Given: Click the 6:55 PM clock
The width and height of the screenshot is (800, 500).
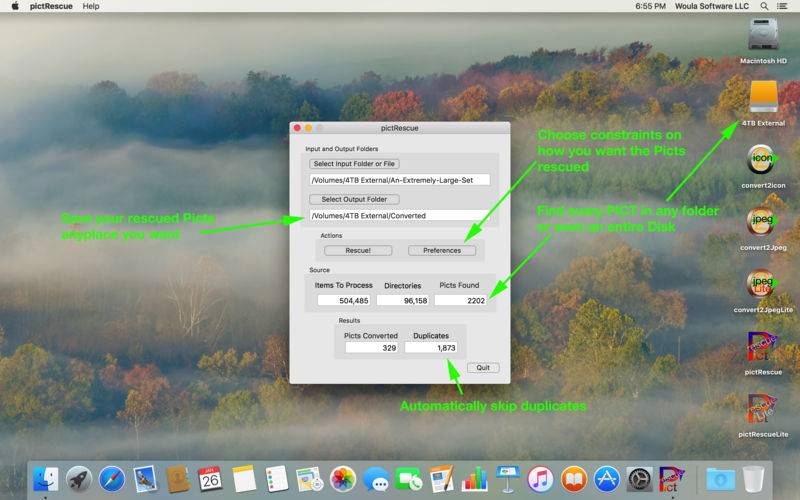Looking at the screenshot, I should [x=651, y=6].
